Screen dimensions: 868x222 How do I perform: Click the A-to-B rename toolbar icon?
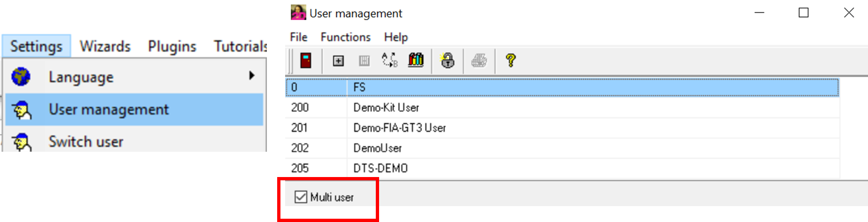[x=389, y=60]
